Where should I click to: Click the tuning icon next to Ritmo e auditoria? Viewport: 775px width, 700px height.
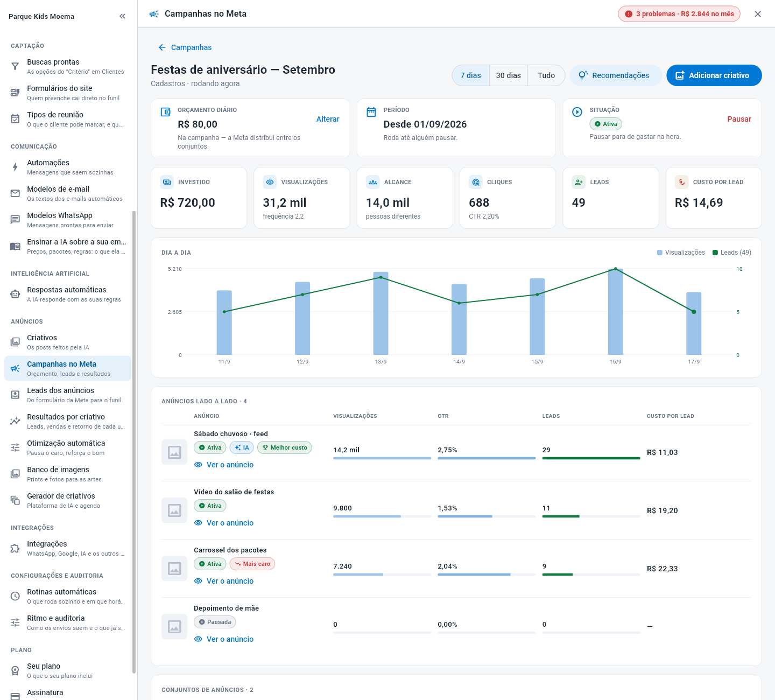tap(15, 622)
